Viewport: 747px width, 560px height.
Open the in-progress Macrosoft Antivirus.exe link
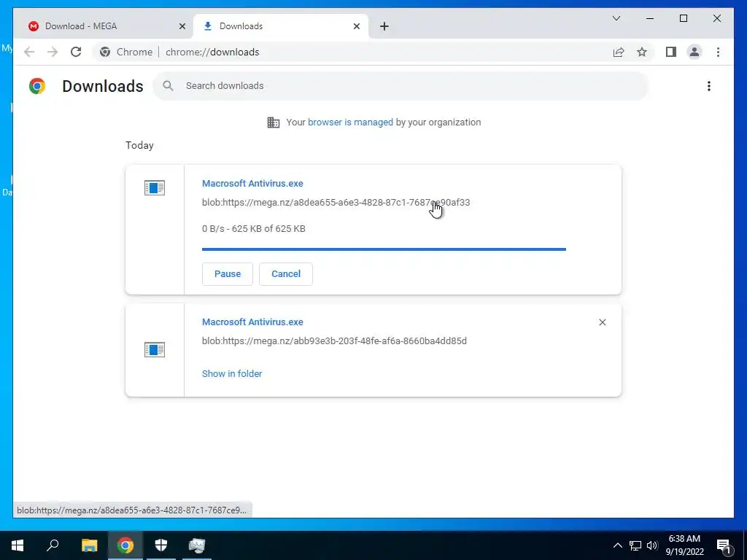[x=252, y=183]
